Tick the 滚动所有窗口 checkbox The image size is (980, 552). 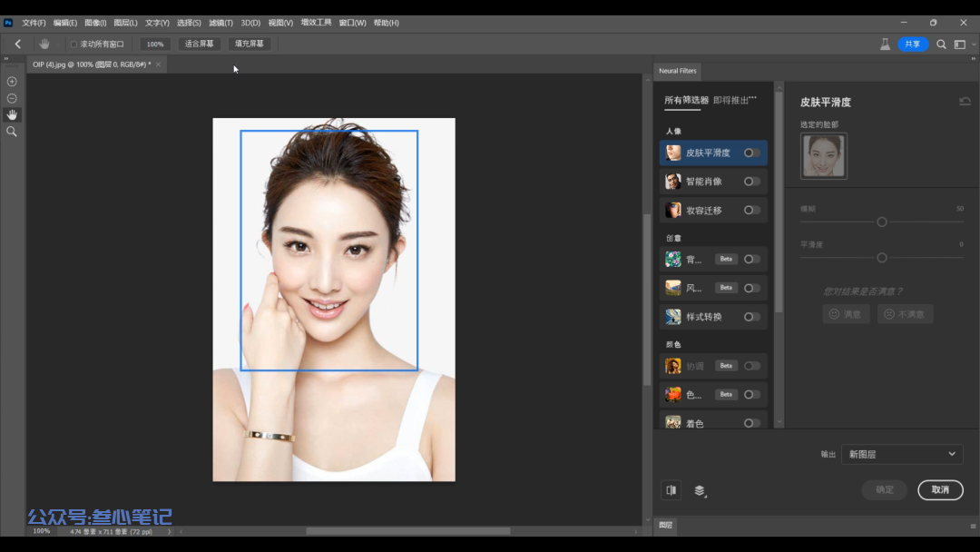pyautogui.click(x=73, y=44)
